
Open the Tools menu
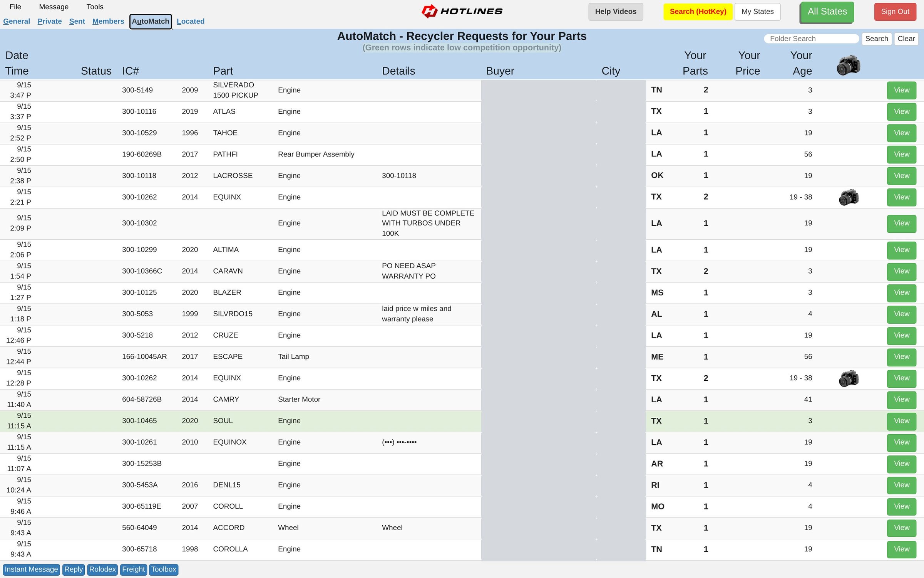coord(95,7)
